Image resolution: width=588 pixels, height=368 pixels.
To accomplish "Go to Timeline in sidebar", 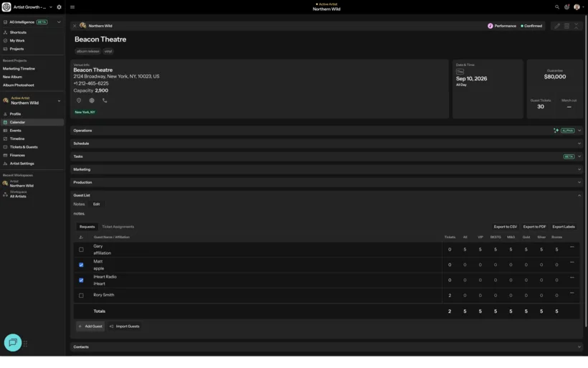I will [x=17, y=138].
